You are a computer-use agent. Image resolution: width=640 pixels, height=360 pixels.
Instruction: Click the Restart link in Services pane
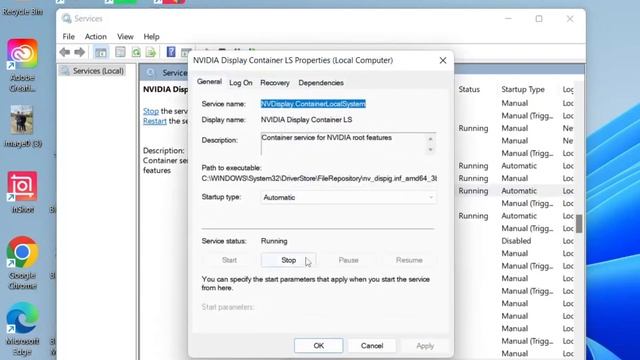[x=155, y=121]
